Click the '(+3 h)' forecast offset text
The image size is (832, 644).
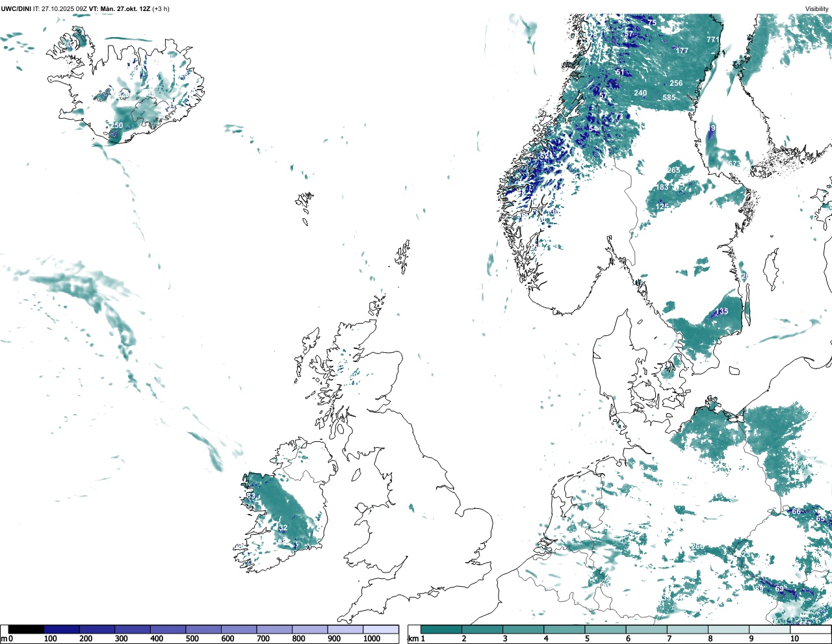[161, 8]
